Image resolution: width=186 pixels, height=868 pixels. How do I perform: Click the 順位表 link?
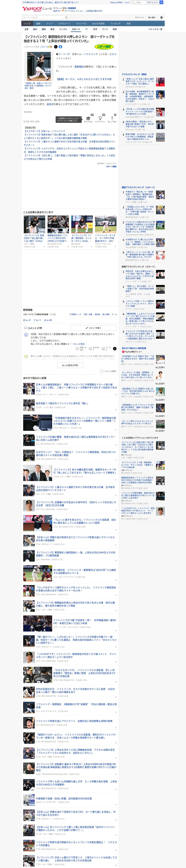[x=97, y=314]
